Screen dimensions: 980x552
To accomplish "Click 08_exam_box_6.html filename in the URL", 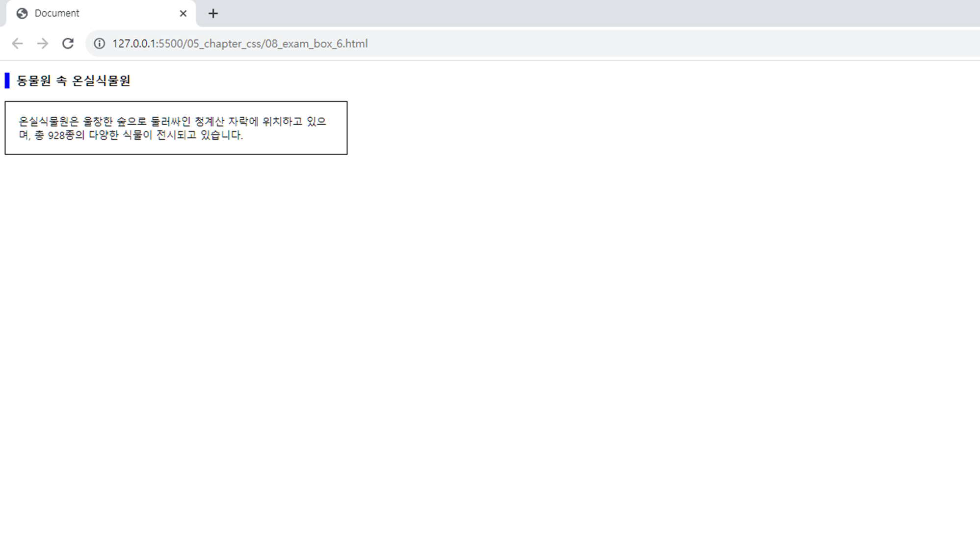I will (317, 44).
